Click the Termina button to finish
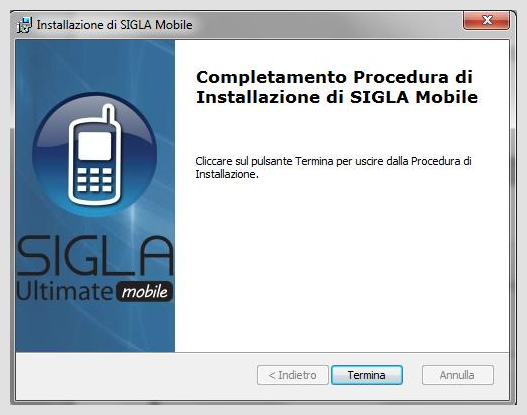This screenshot has width=527, height=415. [x=367, y=375]
